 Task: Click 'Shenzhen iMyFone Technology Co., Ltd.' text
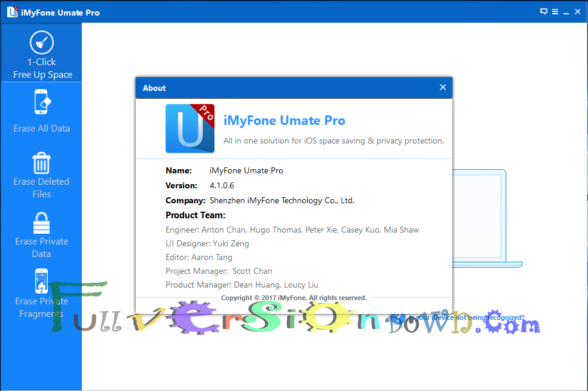pyautogui.click(x=282, y=200)
